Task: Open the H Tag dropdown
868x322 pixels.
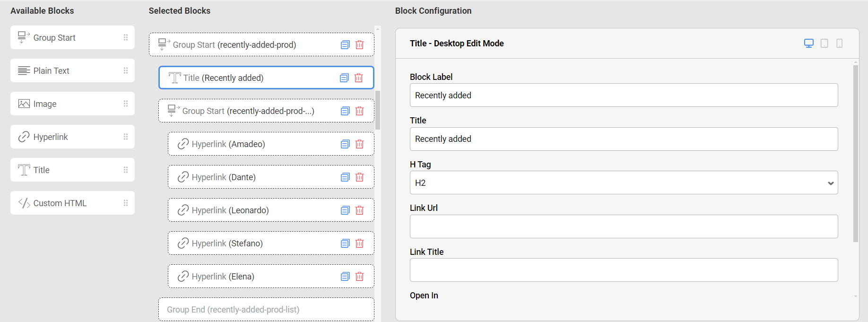Action: pos(624,183)
